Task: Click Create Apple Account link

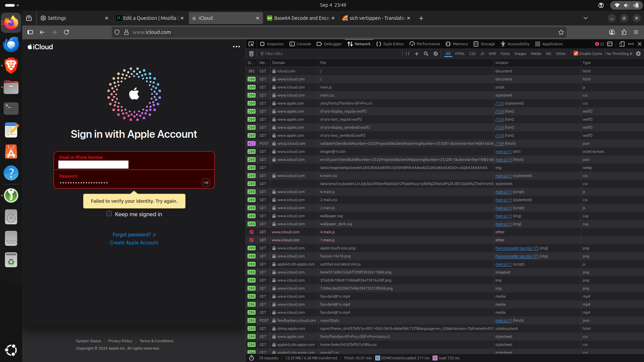Action: [134, 243]
